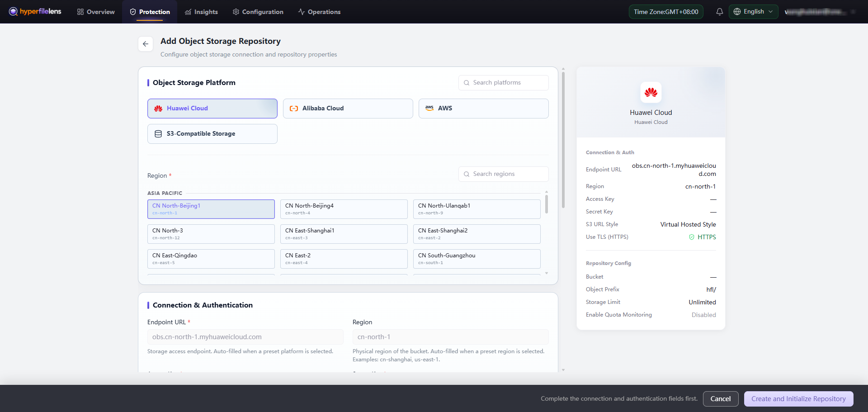This screenshot has width=868, height=412.
Task: Click the Time Zone GMT+08:00 button
Action: click(x=666, y=12)
